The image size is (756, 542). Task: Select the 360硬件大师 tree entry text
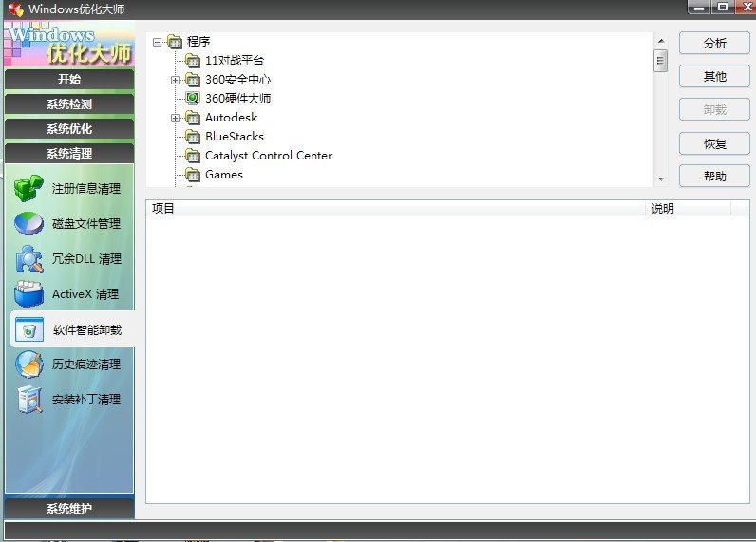tap(237, 99)
